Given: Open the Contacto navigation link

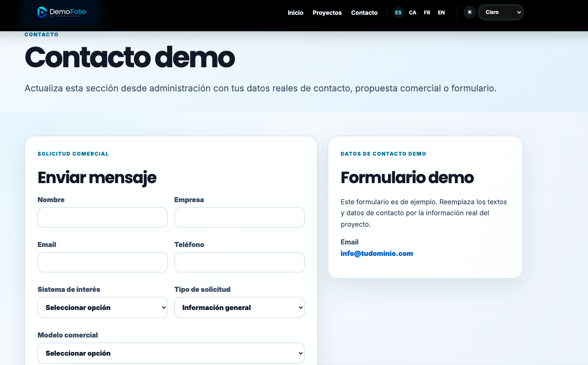Looking at the screenshot, I should coord(364,13).
